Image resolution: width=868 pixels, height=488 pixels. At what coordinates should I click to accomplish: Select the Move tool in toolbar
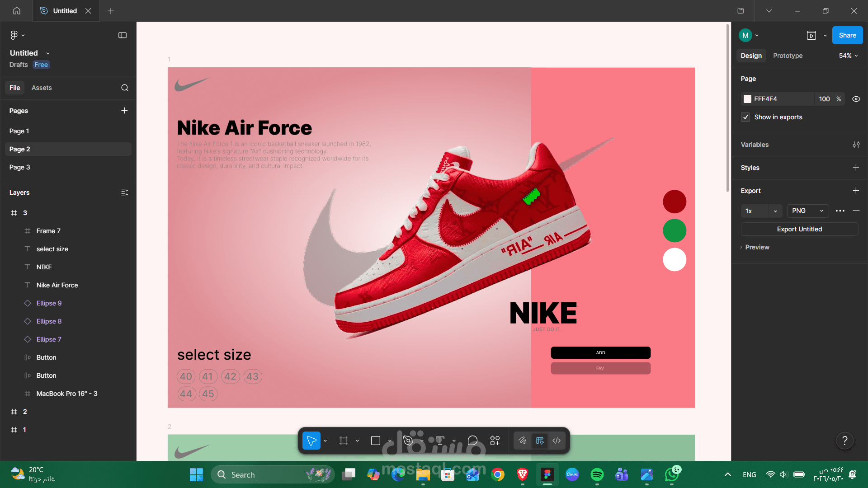(311, 441)
